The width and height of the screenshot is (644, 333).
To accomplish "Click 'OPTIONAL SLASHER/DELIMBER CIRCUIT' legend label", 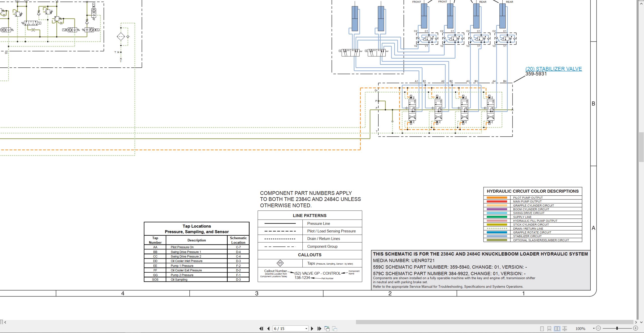I will click(x=541, y=240).
